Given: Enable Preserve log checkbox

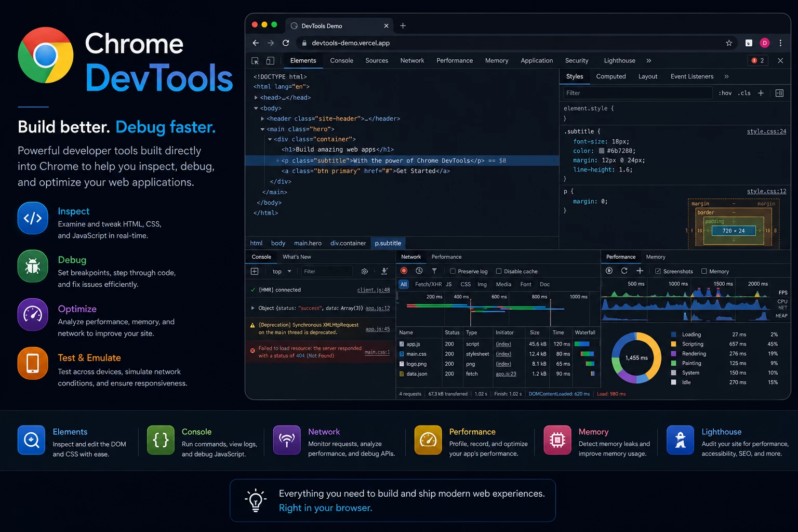Looking at the screenshot, I should tap(453, 271).
